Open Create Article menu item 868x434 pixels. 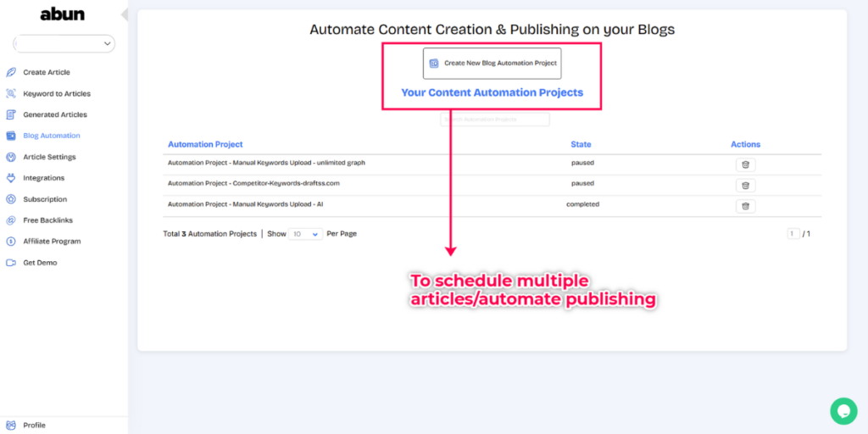coord(47,73)
